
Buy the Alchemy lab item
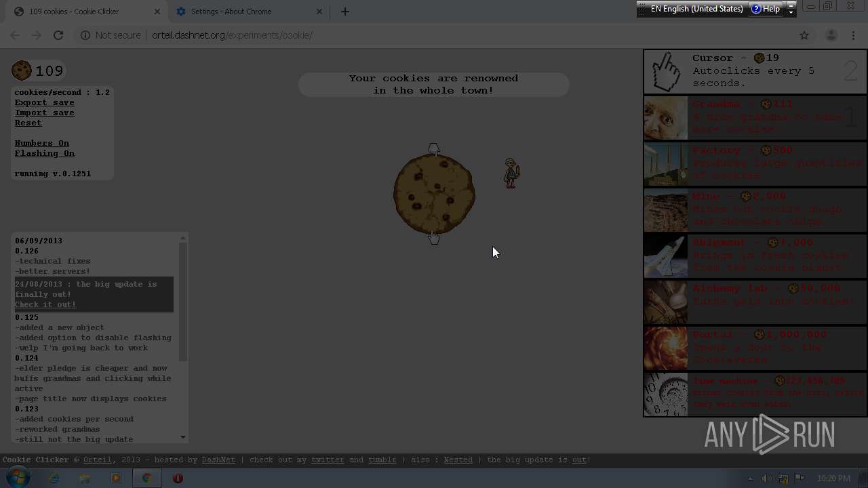[755, 302]
